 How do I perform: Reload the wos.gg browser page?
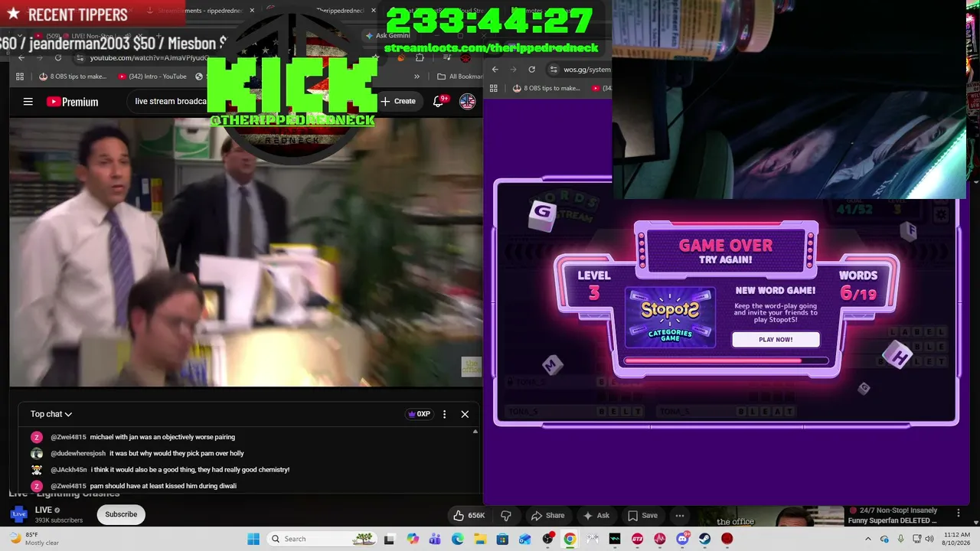coord(531,69)
